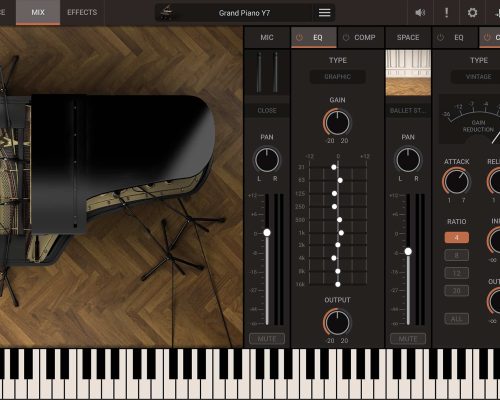
Task: Click the 2k EQ band handle
Action: pos(338,245)
